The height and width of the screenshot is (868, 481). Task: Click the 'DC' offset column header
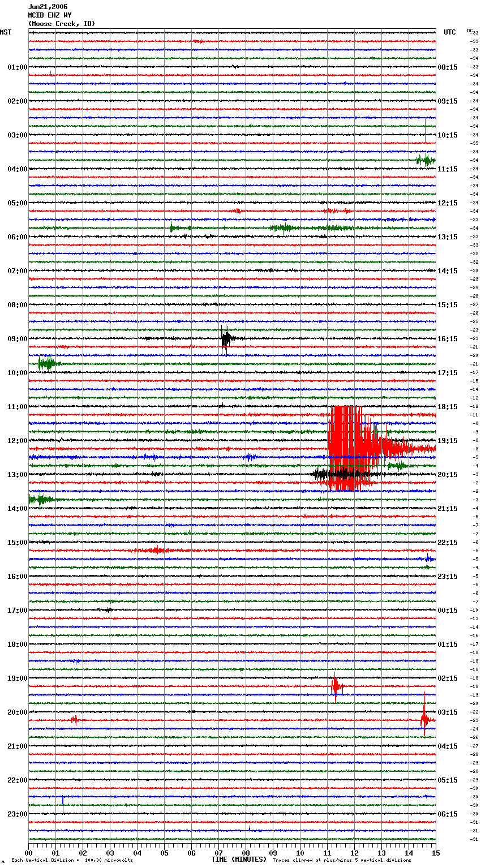click(469, 31)
